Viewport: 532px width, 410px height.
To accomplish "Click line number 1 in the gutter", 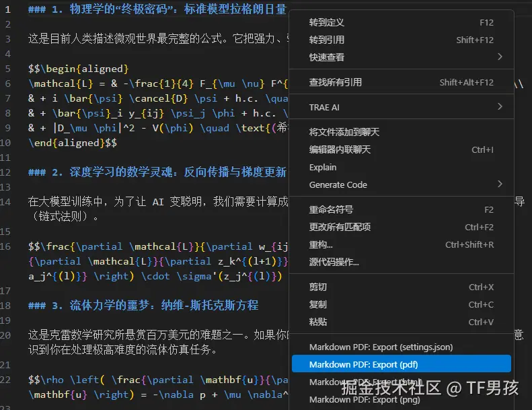I will [x=8, y=9].
